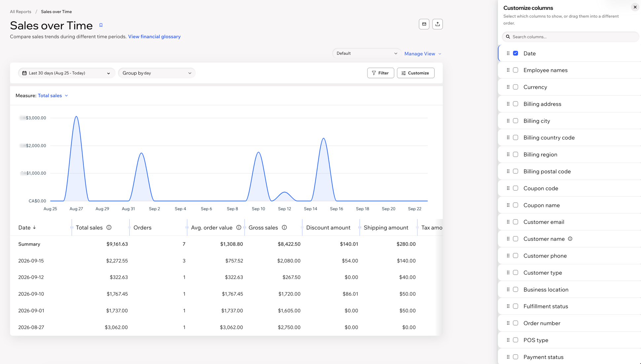The height and width of the screenshot is (364, 641).
Task: Click the Filter button
Action: pos(380,73)
